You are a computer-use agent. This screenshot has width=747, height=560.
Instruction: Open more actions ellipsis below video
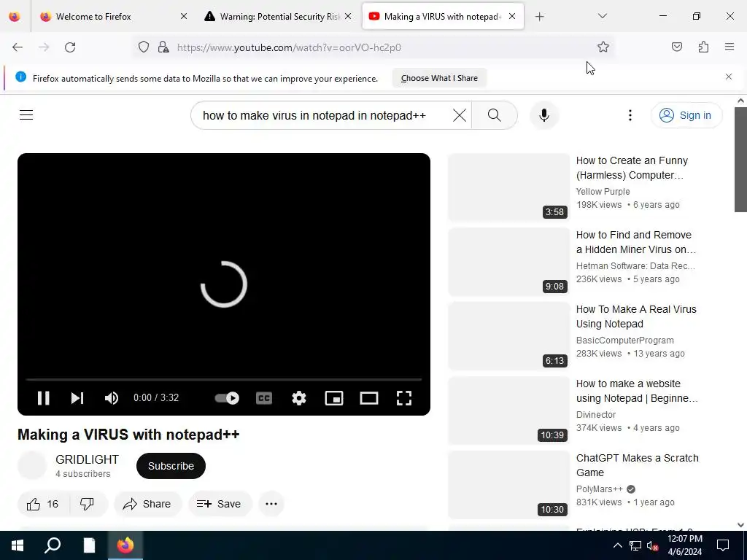(271, 504)
